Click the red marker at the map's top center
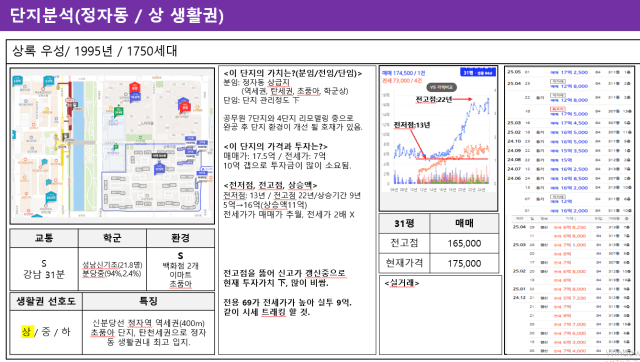Screen dimensions: 640x362 (x=135, y=89)
